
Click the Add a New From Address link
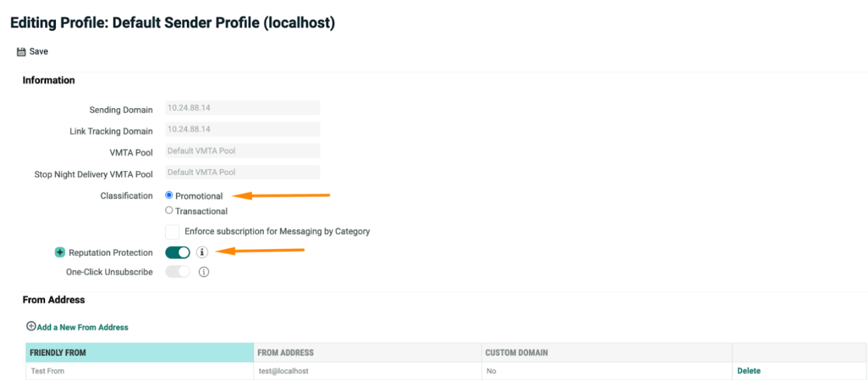82,327
